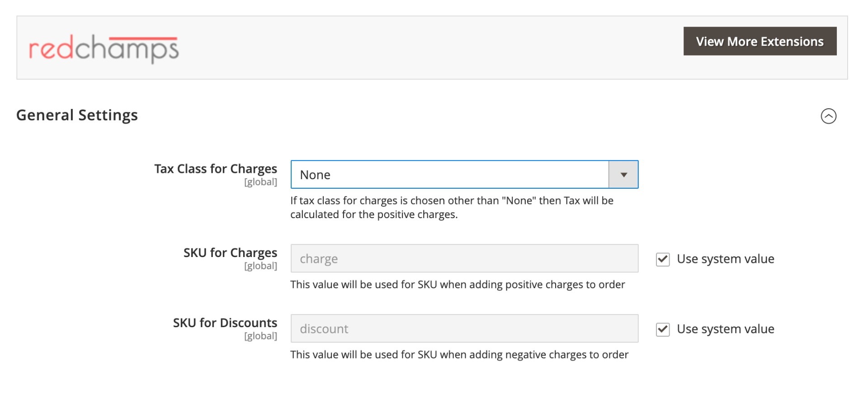868x405 pixels.
Task: Click the SKU for Discounts label
Action: point(225,323)
